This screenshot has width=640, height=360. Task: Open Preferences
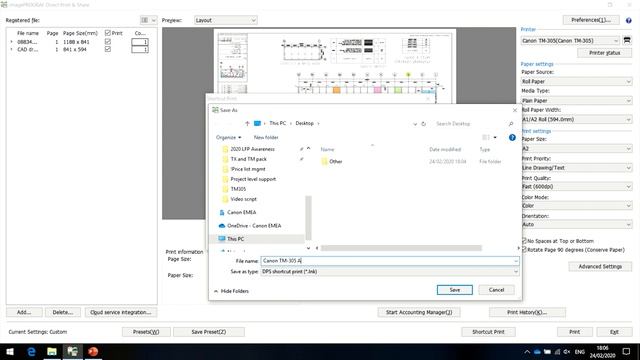[x=591, y=20]
